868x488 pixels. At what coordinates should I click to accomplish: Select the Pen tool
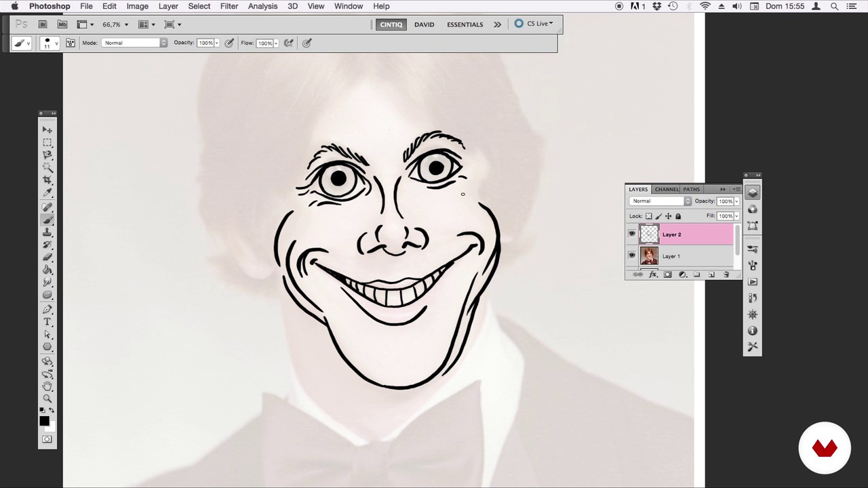pos(47,310)
